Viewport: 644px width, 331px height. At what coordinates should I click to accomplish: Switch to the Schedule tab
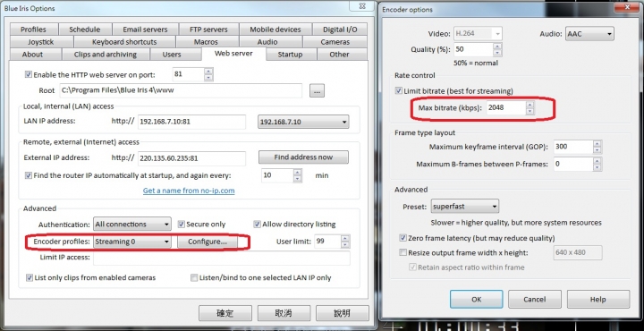85,30
